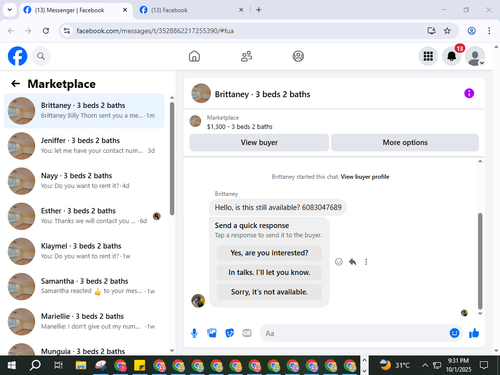Image resolution: width=500 pixels, height=375 pixels.
Task: Open the Groups icon in top navigation
Action: coord(298,56)
